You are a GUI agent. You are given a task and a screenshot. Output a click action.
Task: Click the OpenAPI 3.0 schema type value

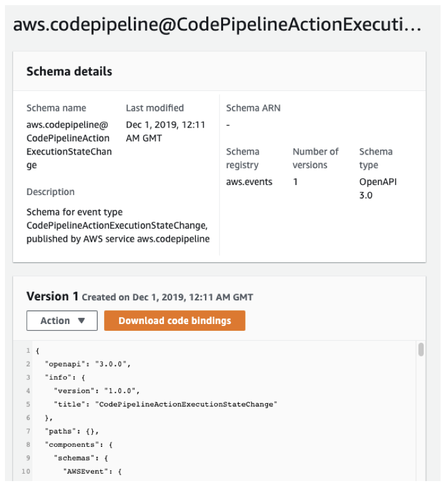pyautogui.click(x=378, y=189)
